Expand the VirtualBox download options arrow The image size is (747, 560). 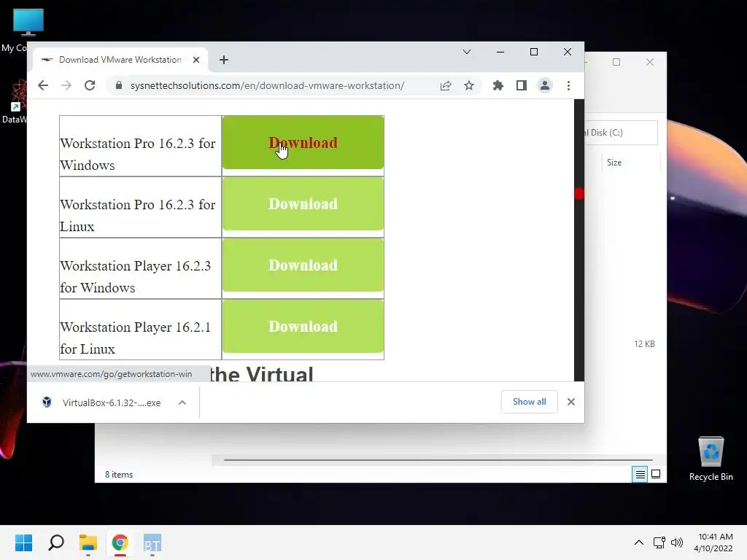click(182, 402)
